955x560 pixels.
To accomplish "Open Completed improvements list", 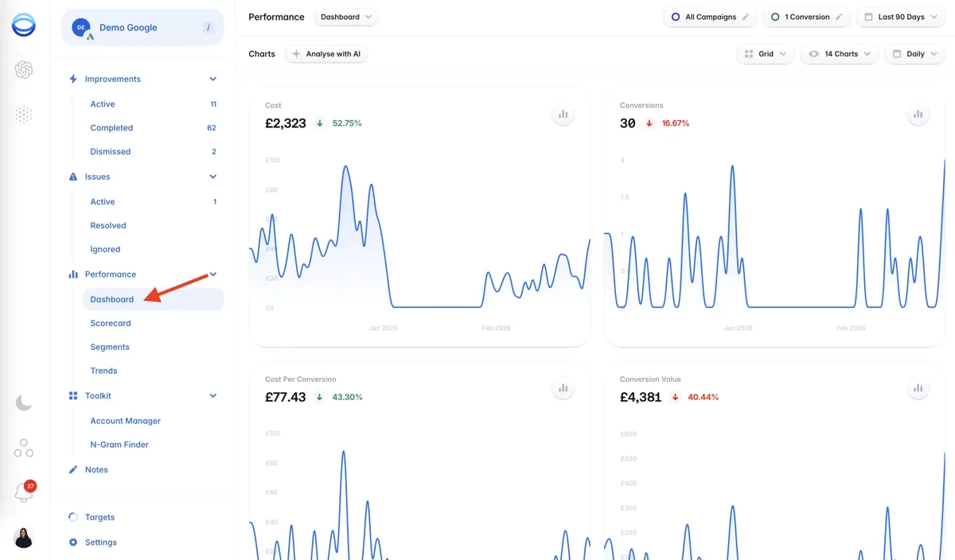I will click(x=153, y=128).
